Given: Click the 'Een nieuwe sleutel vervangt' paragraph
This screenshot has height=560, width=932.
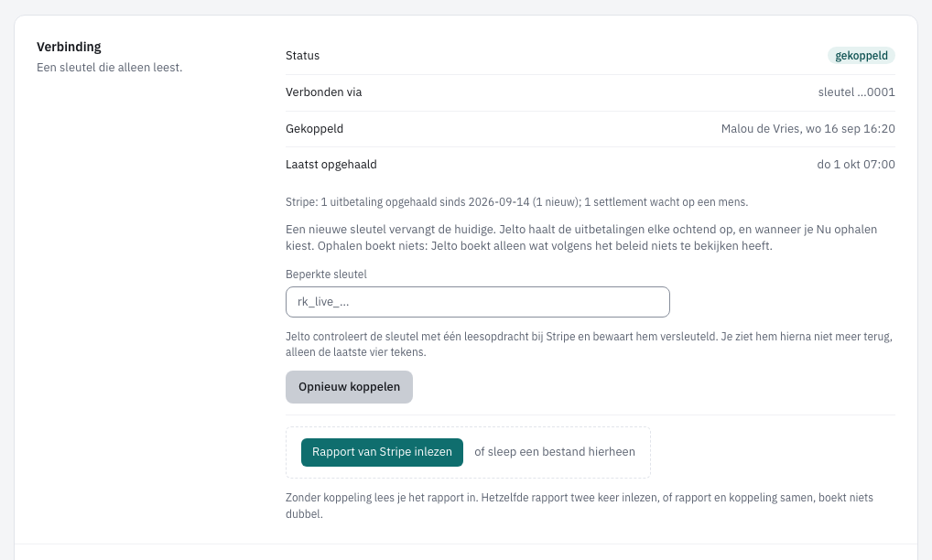Looking at the screenshot, I should [x=581, y=238].
